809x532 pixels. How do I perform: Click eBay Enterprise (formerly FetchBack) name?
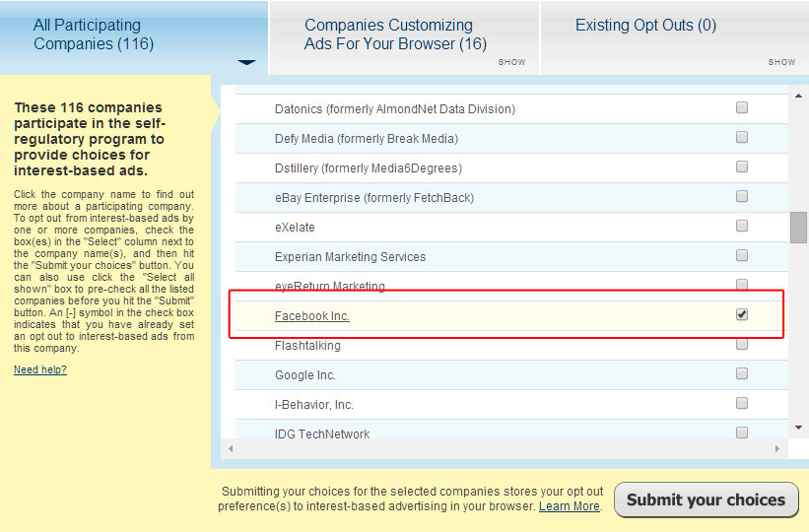(374, 198)
